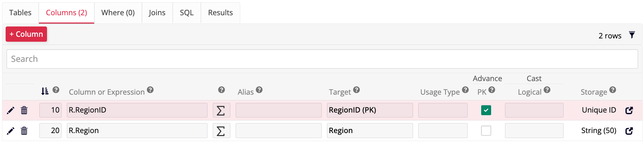Click in the Search input field

[x=322, y=59]
